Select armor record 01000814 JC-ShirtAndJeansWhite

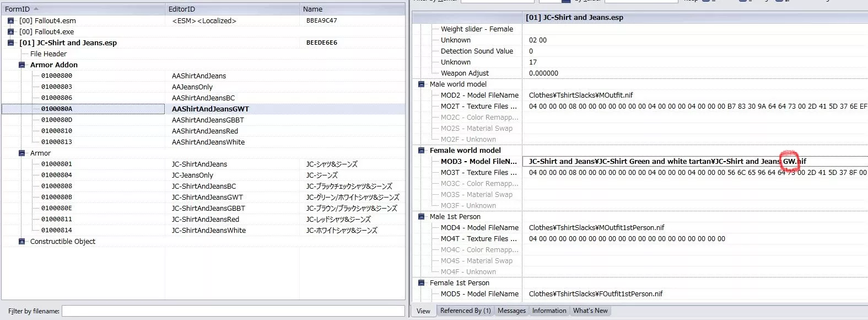coord(203,230)
